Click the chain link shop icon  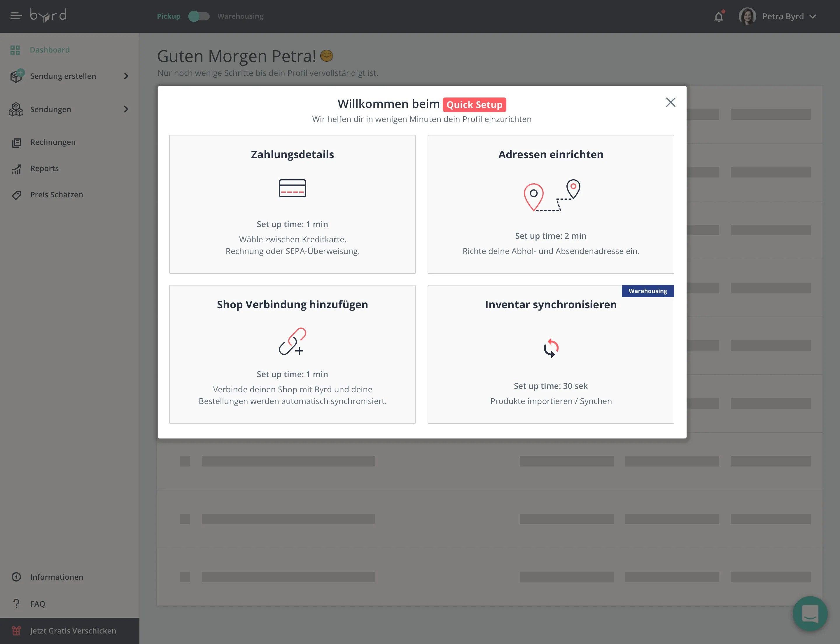pos(292,341)
